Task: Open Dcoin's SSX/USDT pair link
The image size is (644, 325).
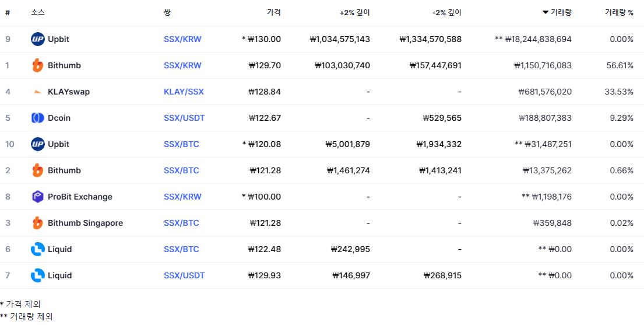Action: (184, 118)
